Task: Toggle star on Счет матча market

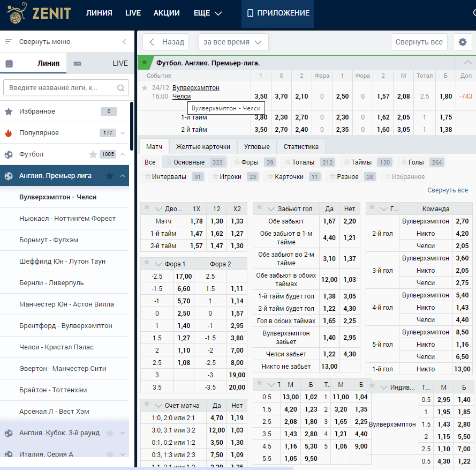Action: click(147, 404)
